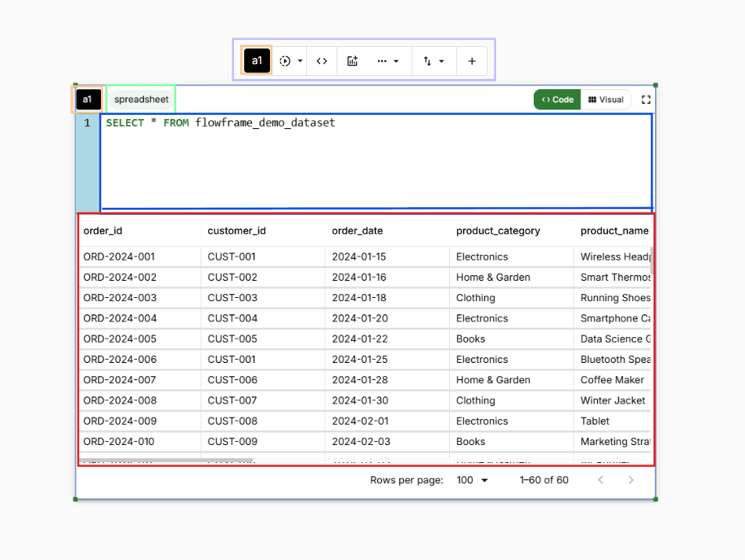745x560 pixels.
Task: Click the 1–60 of 60 pagination indicator
Action: 543,479
